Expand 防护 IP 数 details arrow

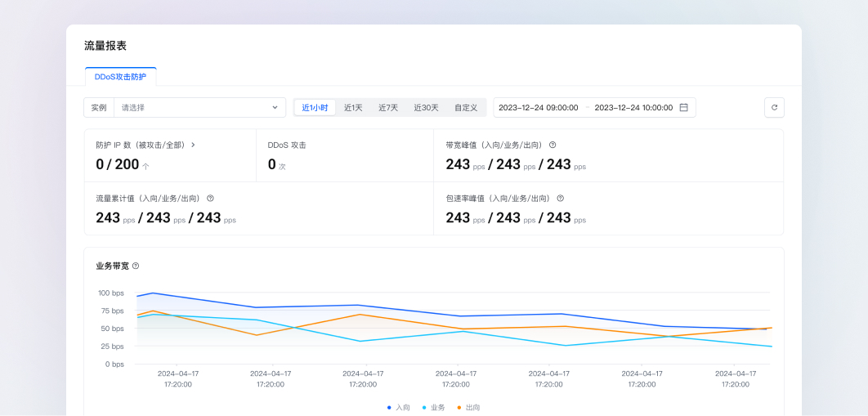coord(193,145)
